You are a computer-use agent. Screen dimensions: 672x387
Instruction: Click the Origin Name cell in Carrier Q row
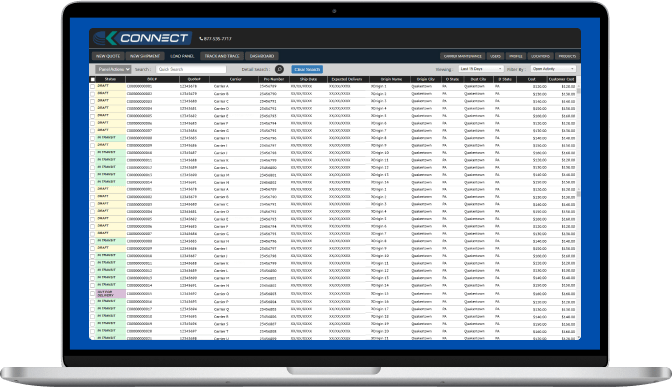[x=380, y=309]
